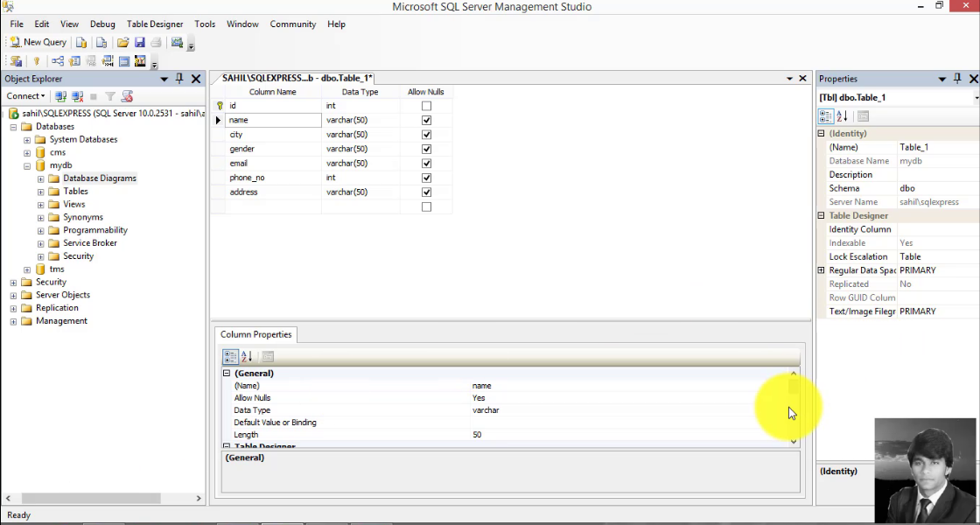Click the Object Explorer filter icon
Image resolution: width=980 pixels, height=525 pixels.
click(x=110, y=95)
